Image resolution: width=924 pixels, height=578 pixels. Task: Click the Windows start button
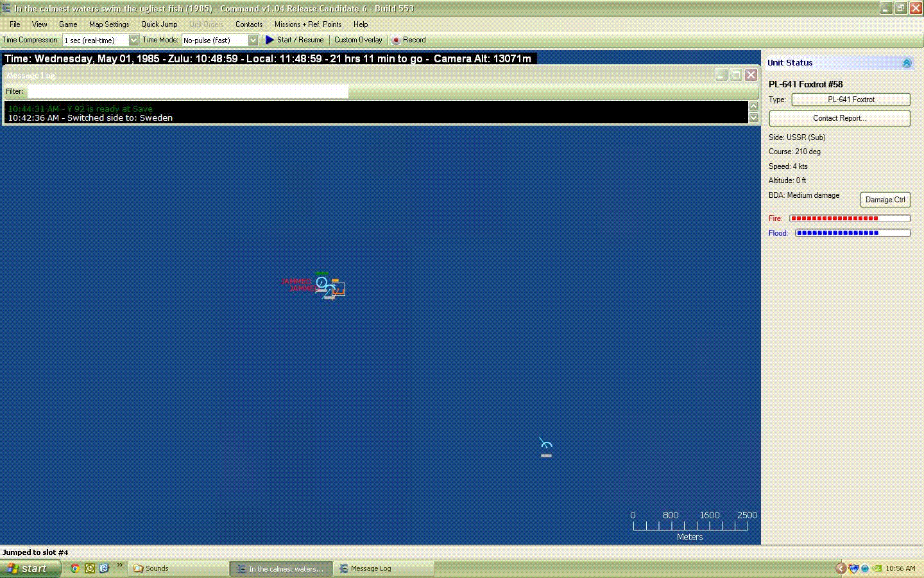point(30,568)
